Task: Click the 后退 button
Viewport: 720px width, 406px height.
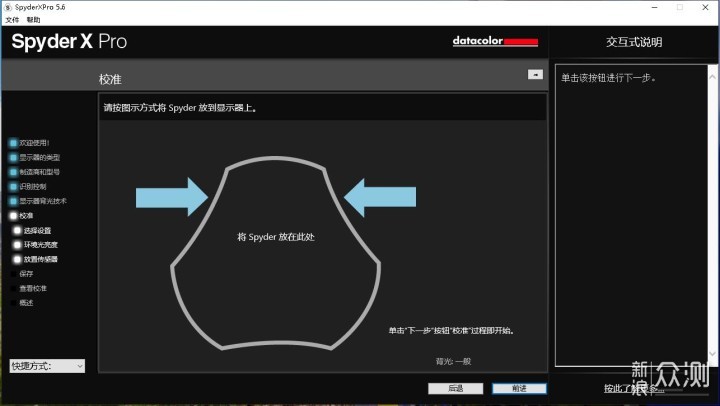Action: (456, 389)
